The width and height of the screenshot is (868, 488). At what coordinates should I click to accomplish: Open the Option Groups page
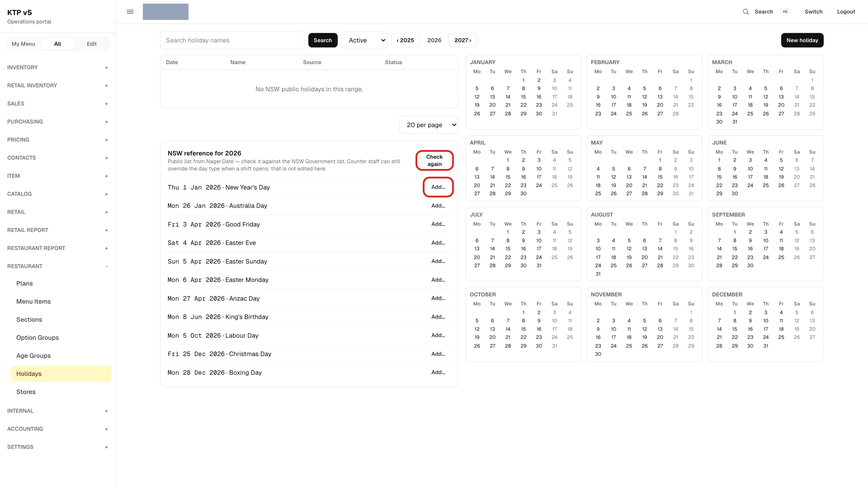[61, 338]
